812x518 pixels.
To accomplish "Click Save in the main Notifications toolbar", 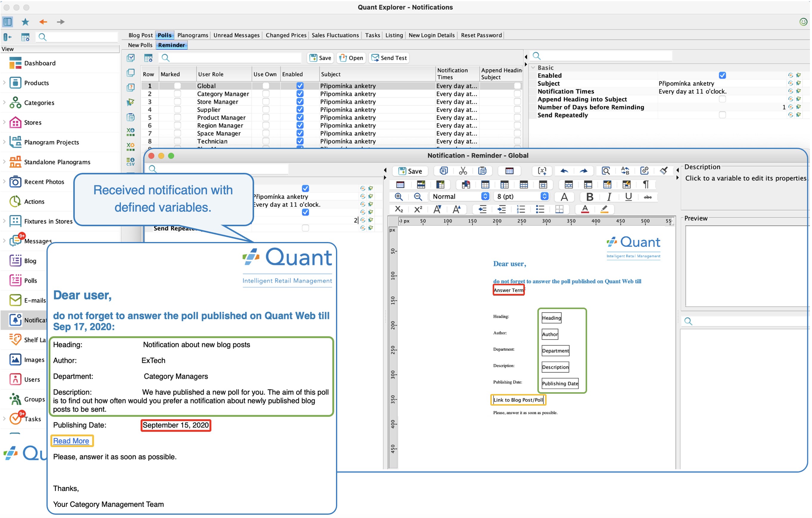I will 320,58.
